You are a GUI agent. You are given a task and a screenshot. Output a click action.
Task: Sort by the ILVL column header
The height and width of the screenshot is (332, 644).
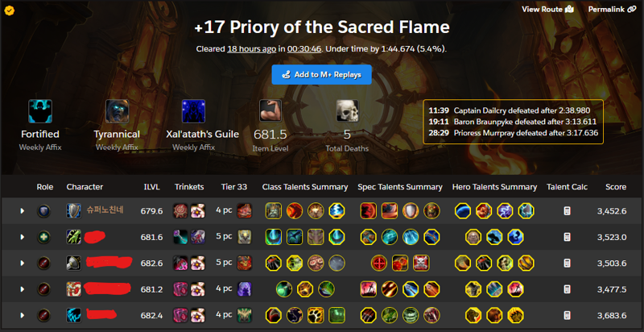pyautogui.click(x=151, y=187)
